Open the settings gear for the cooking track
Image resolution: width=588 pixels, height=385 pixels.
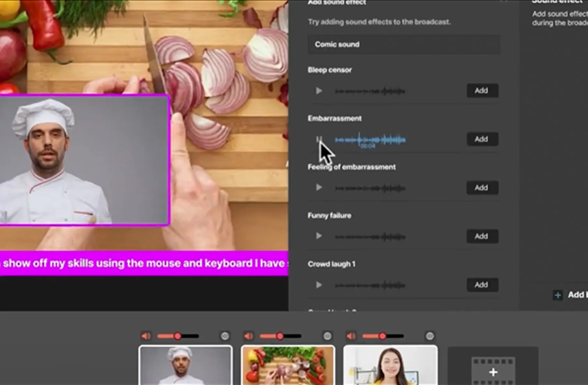pos(327,335)
